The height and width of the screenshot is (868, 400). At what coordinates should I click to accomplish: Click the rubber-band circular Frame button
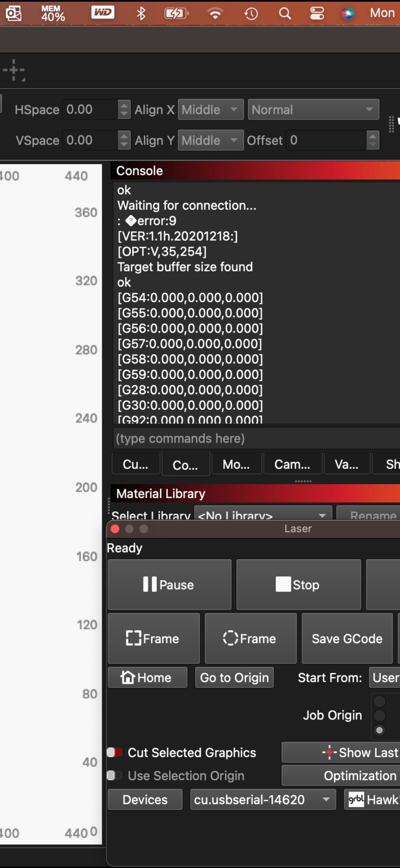pos(251,638)
